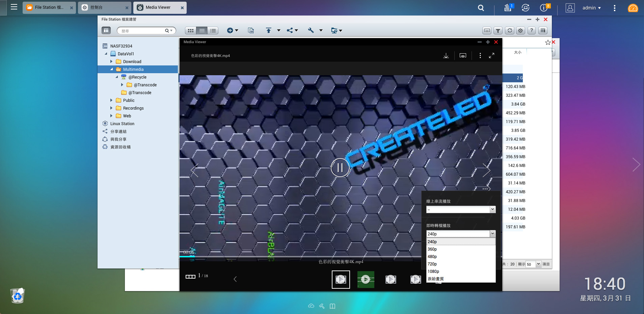Toggle the File Station left panel icon
The image size is (644, 314).
[106, 30]
